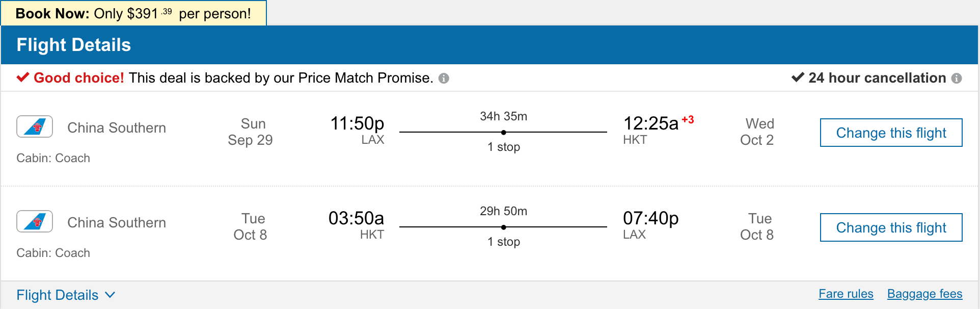The width and height of the screenshot is (980, 309).
Task: Expand the Flight Details chevron at bottom
Action: point(110,295)
